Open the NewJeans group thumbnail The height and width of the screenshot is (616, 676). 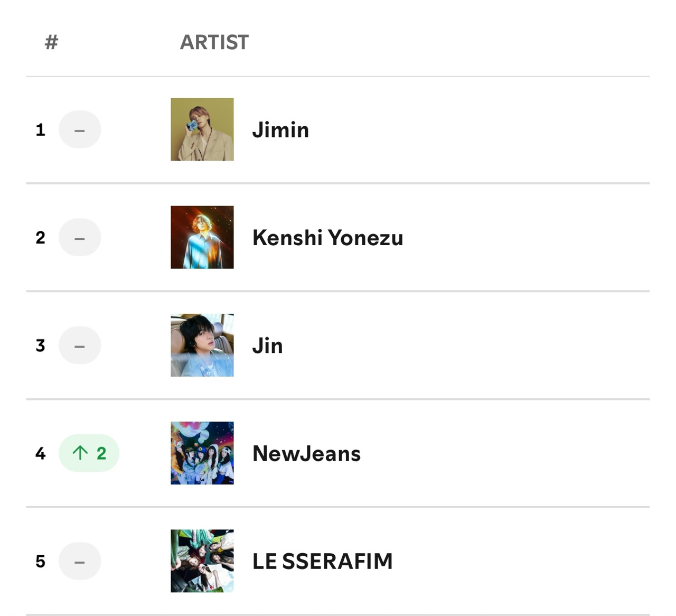(202, 453)
